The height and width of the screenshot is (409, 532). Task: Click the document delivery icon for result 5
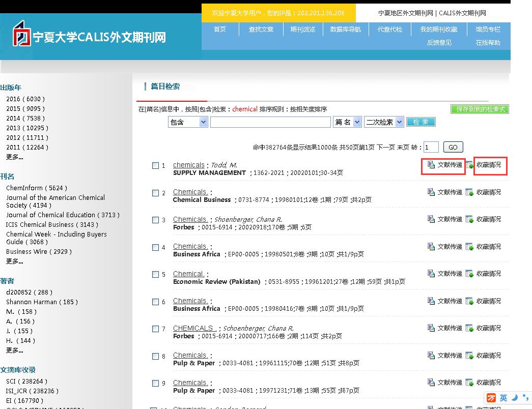[x=431, y=273]
